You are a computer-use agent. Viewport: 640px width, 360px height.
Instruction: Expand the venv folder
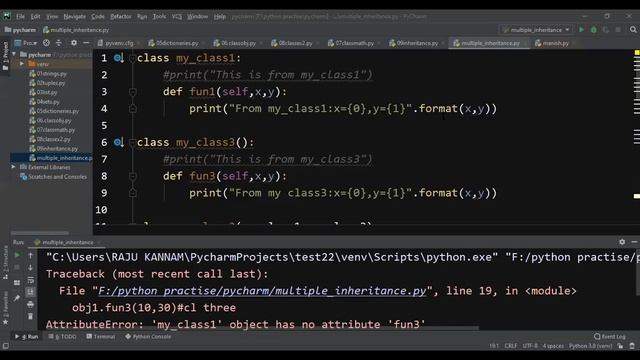click(x=22, y=64)
